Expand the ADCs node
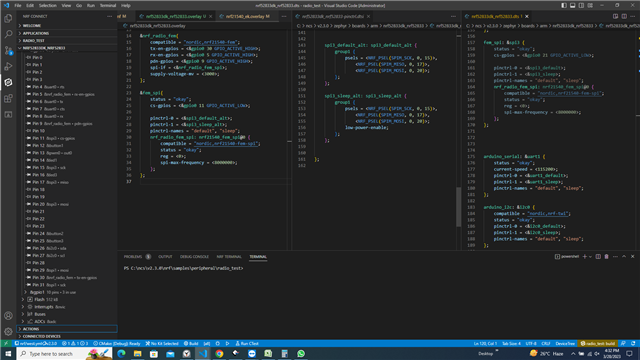Screen dimensions: 640x360 click(23, 322)
